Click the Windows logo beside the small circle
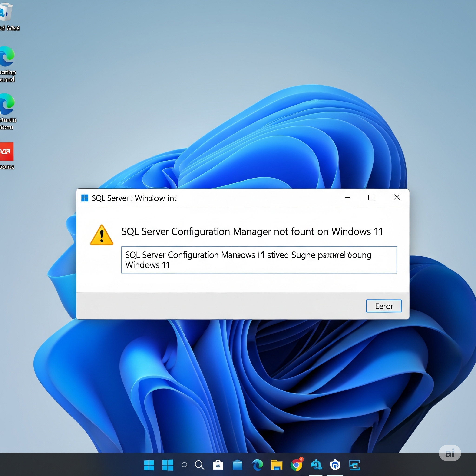Screen dimensions: 476x476 tap(168, 465)
